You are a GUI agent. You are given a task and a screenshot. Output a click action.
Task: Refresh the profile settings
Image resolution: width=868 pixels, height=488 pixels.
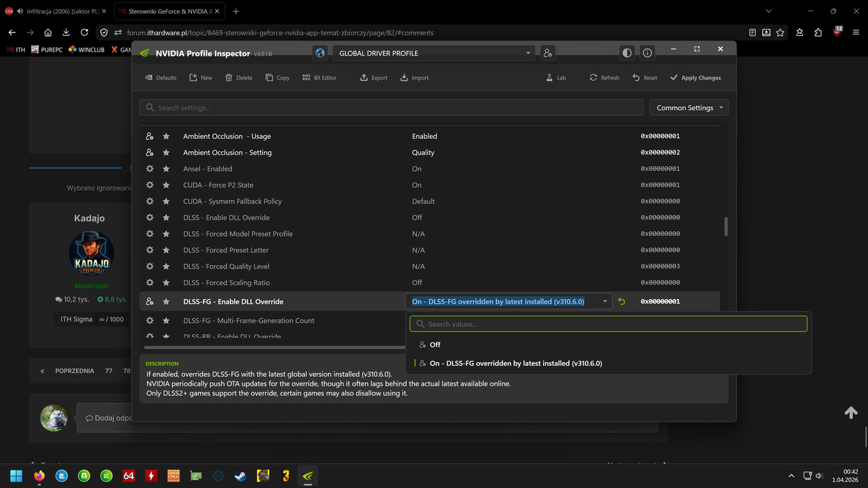click(604, 78)
